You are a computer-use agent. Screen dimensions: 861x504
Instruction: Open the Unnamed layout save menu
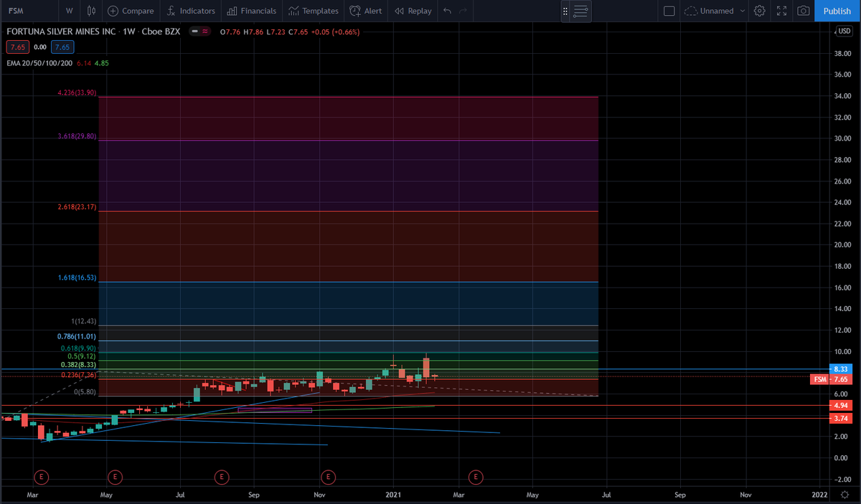pyautogui.click(x=709, y=11)
